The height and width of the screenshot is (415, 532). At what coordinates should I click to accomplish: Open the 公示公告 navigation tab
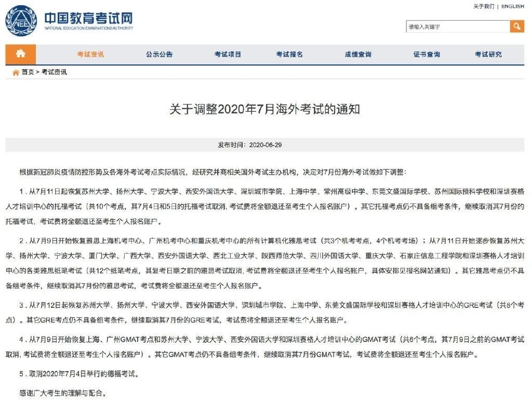pos(159,54)
